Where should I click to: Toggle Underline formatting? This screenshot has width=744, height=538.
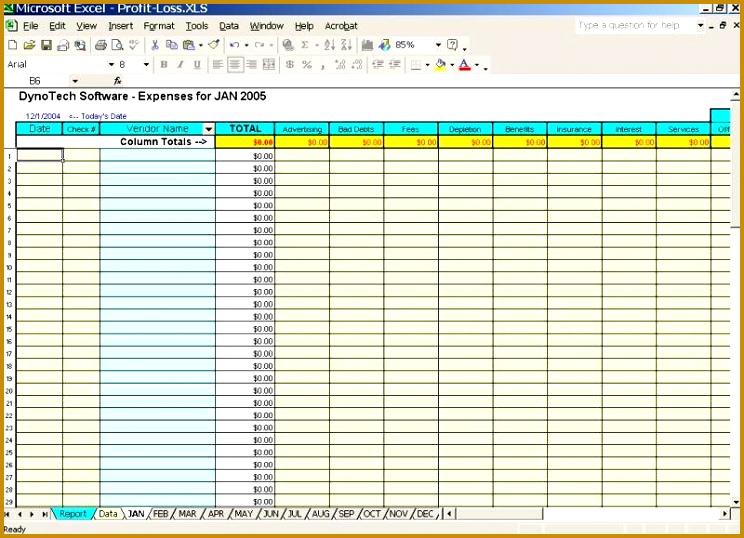click(197, 65)
